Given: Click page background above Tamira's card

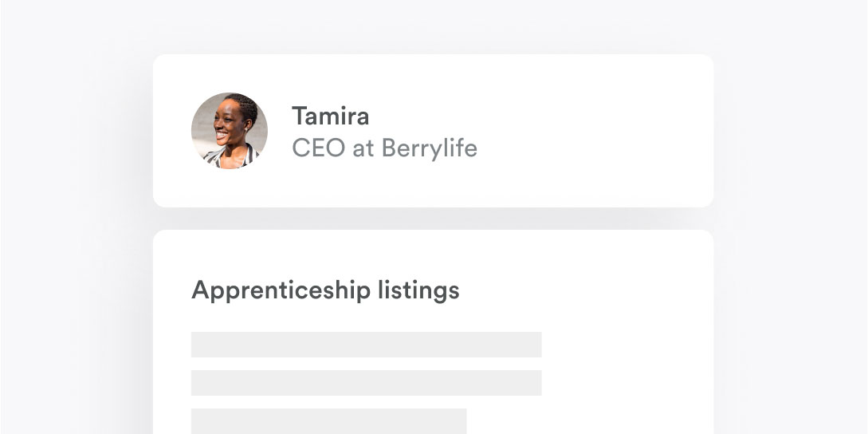Looking at the screenshot, I should click(x=433, y=26).
